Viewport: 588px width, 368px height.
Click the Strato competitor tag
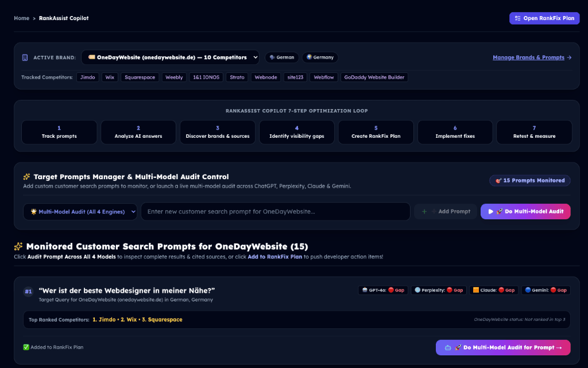coord(237,77)
